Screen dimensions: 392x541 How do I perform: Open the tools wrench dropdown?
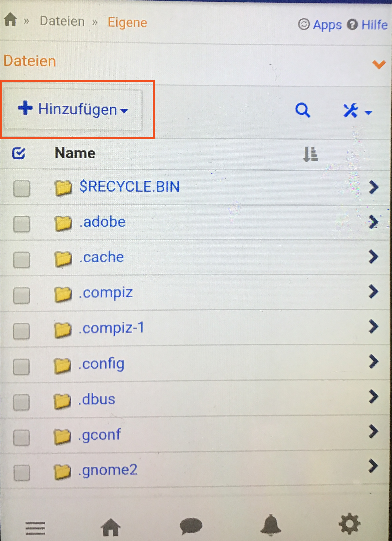click(x=357, y=111)
